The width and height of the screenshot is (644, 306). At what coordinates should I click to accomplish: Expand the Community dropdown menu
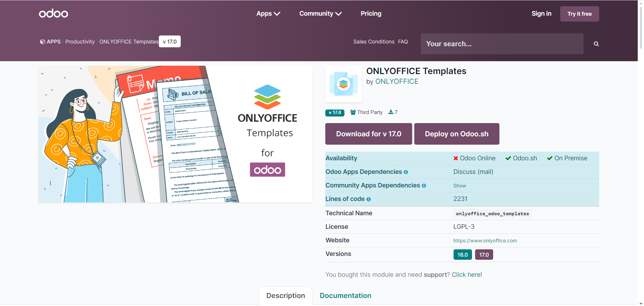(x=320, y=14)
